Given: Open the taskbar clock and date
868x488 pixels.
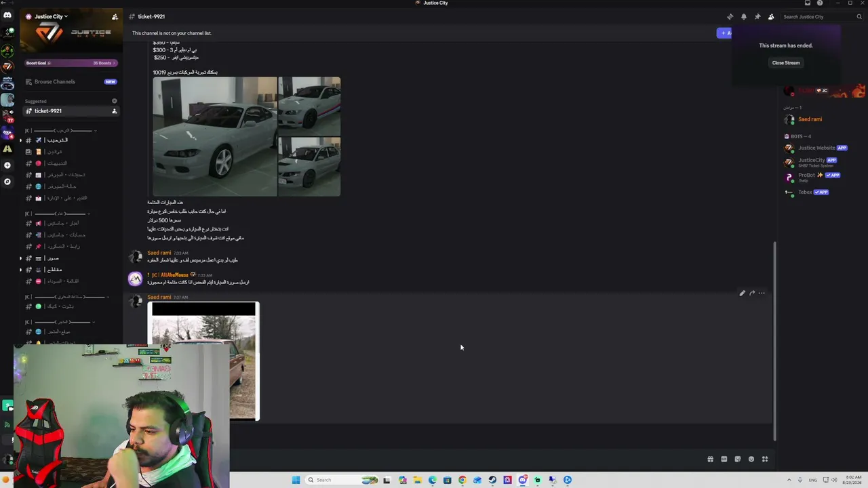Looking at the screenshot, I should point(852,480).
